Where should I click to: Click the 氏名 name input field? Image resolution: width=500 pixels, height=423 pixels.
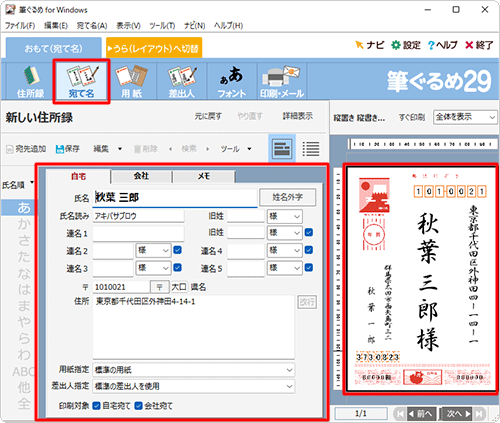tap(175, 198)
